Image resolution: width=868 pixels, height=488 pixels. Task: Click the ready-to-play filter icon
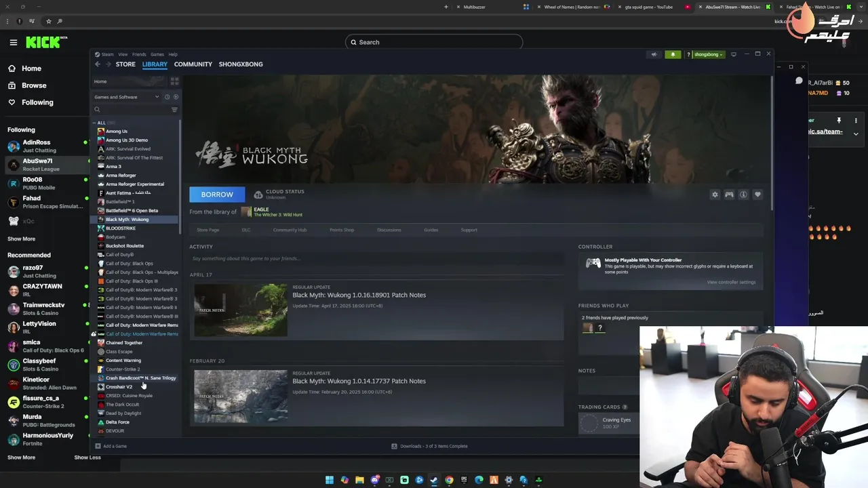pos(176,97)
